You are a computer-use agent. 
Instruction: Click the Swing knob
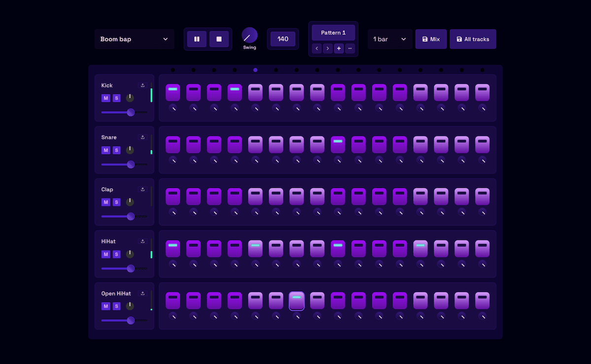(x=250, y=35)
